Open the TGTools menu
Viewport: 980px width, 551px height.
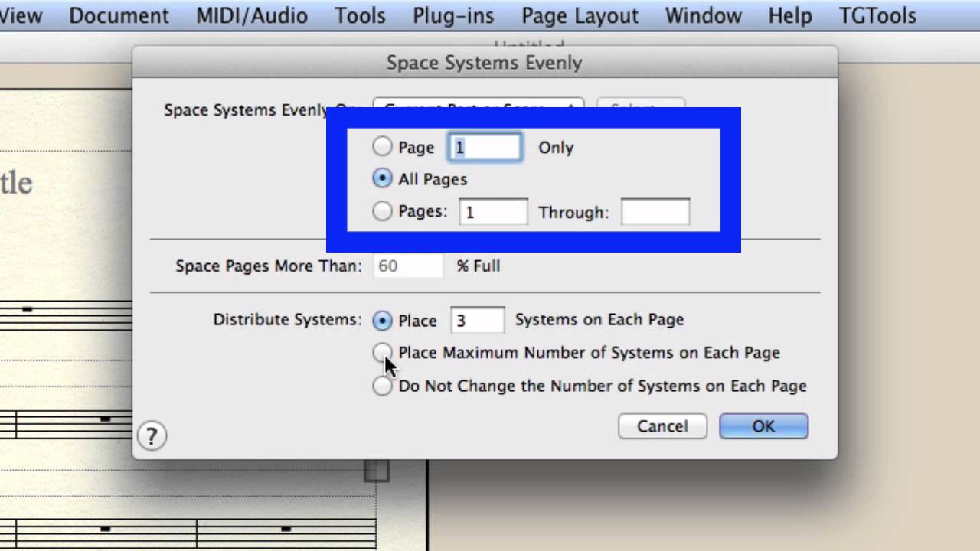877,15
